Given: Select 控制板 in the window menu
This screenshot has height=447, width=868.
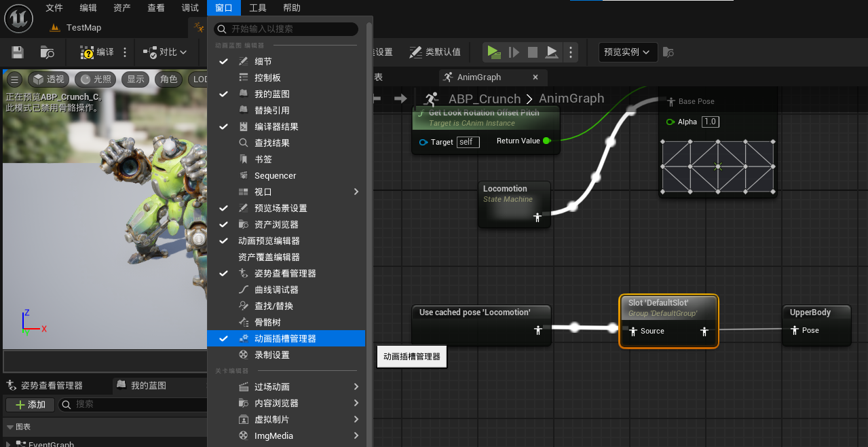Looking at the screenshot, I should (286, 77).
